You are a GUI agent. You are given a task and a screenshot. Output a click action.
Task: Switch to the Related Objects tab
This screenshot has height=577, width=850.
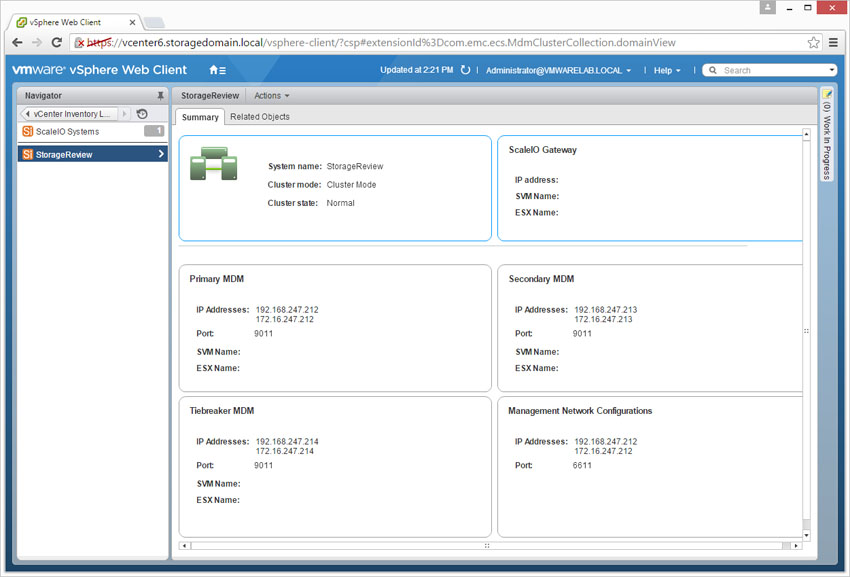(260, 117)
